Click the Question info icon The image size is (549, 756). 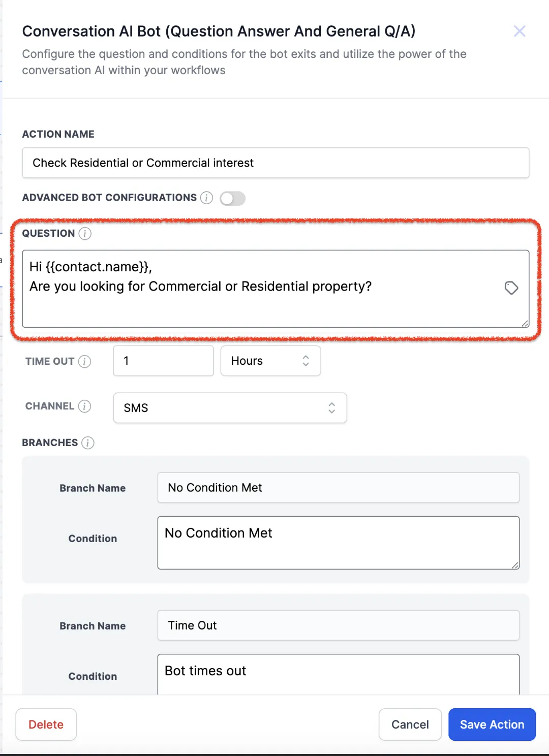click(x=85, y=233)
